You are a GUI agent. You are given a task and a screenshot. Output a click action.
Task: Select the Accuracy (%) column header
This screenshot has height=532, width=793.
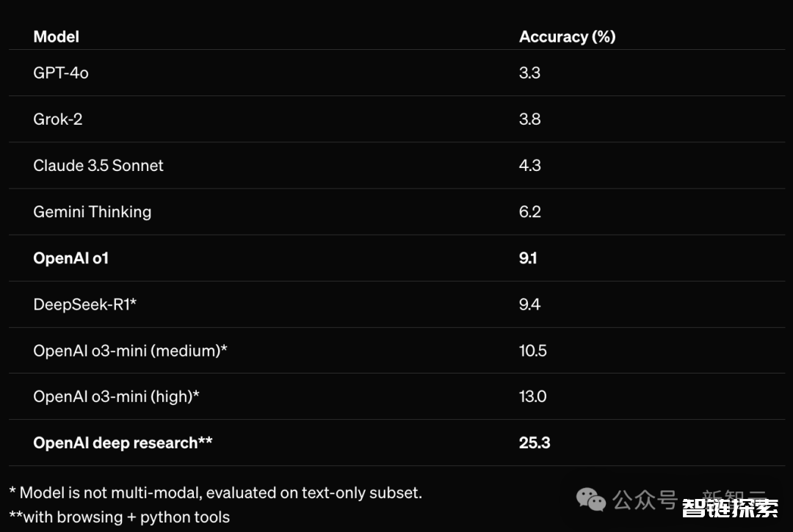pos(567,37)
